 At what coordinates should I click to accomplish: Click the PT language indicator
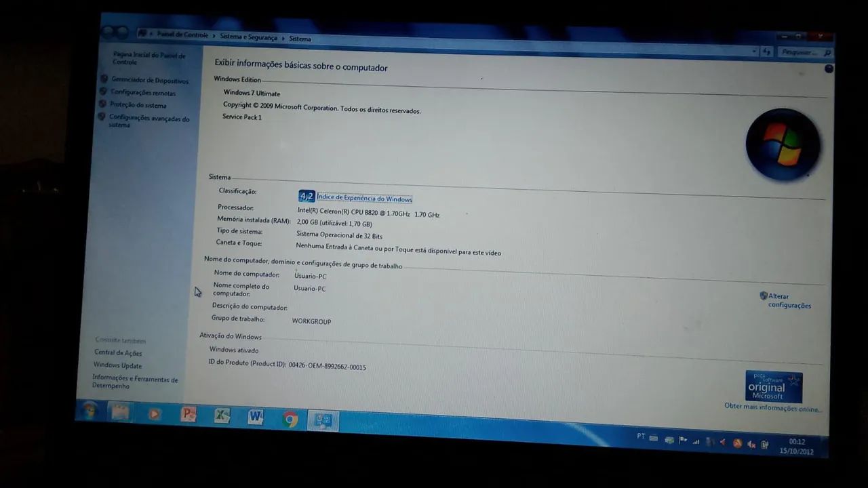point(641,436)
